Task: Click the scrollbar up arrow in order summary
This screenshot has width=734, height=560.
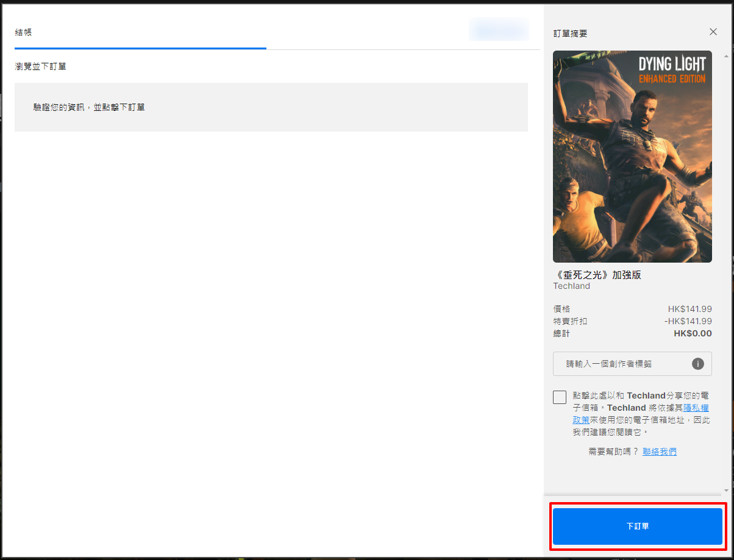Action: 726,57
